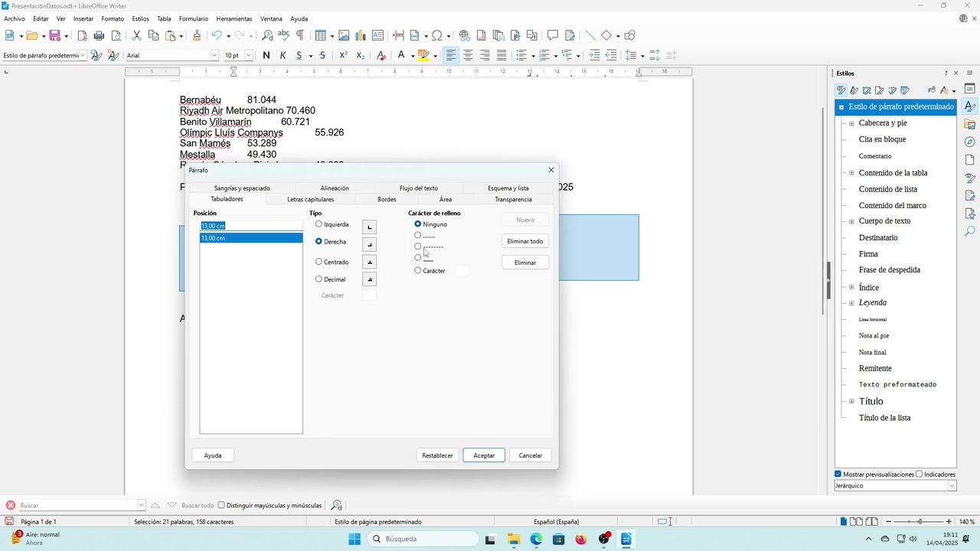The width and height of the screenshot is (980, 551).
Task: Click the Save document icon
Action: click(x=54, y=35)
